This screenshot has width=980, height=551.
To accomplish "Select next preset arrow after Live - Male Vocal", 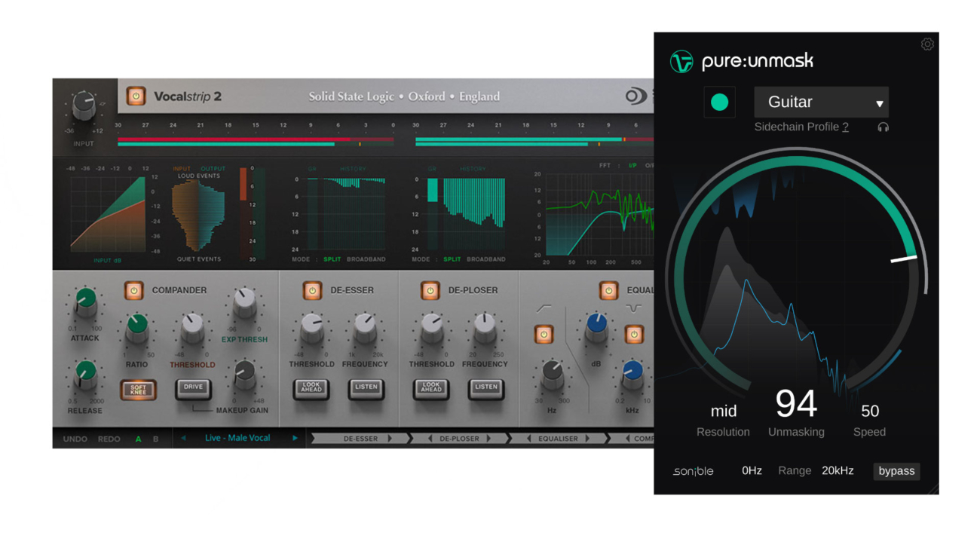I will [296, 438].
